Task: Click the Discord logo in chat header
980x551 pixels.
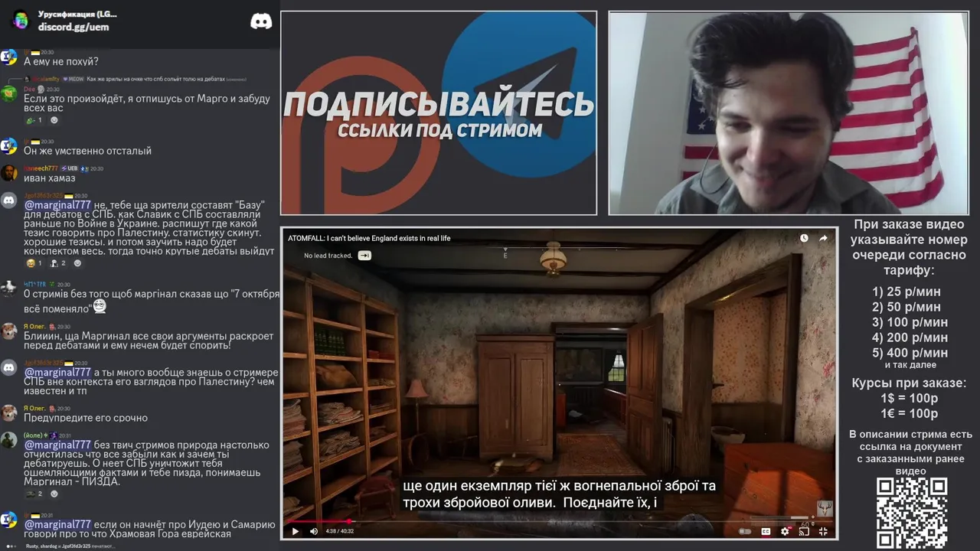Action: pyautogui.click(x=261, y=21)
